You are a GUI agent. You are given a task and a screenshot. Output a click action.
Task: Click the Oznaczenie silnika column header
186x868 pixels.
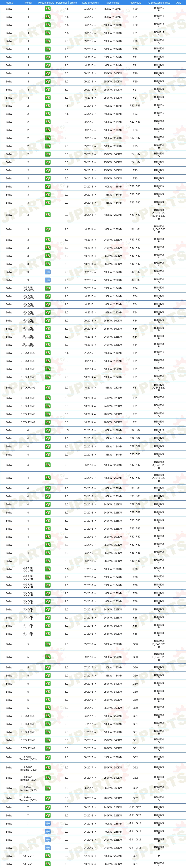[x=159, y=2]
